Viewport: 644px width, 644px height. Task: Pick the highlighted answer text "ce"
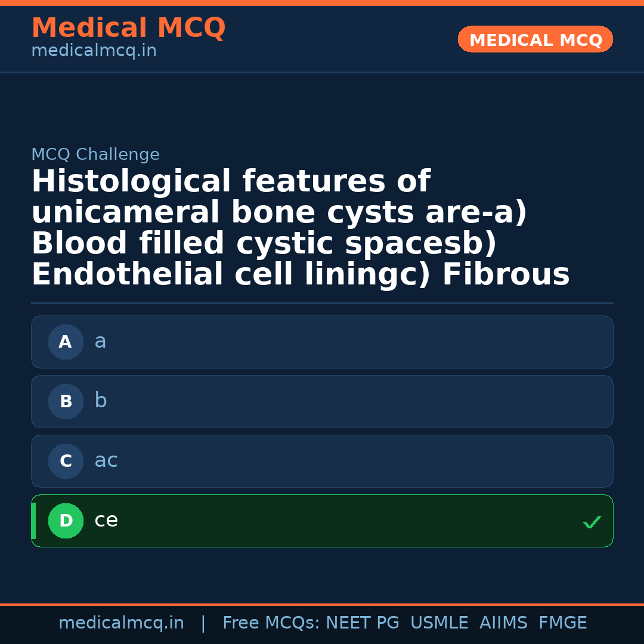coord(106,520)
